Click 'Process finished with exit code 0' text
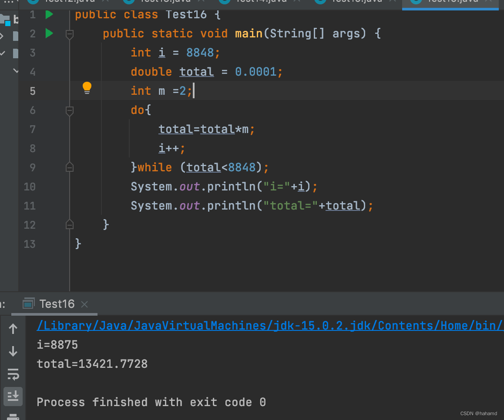Screen dimensions: 504x420 151,402
